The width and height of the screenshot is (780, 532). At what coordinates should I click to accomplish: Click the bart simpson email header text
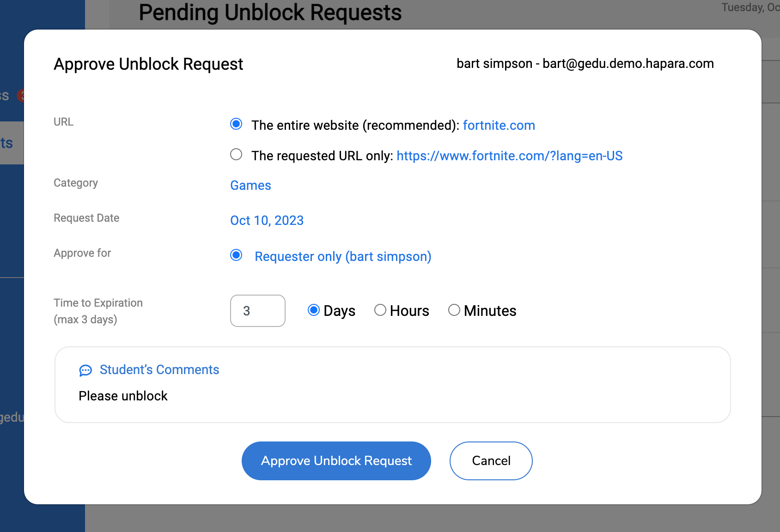pos(585,63)
